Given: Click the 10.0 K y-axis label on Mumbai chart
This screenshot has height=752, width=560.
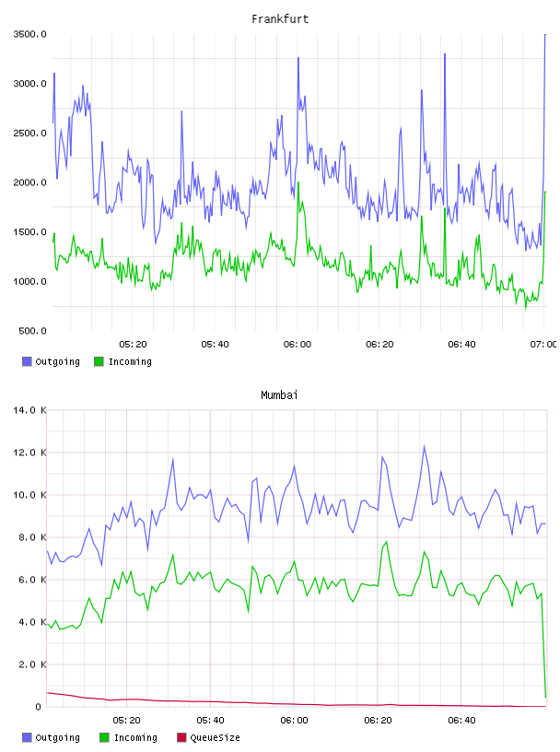Looking at the screenshot, I should click(29, 495).
